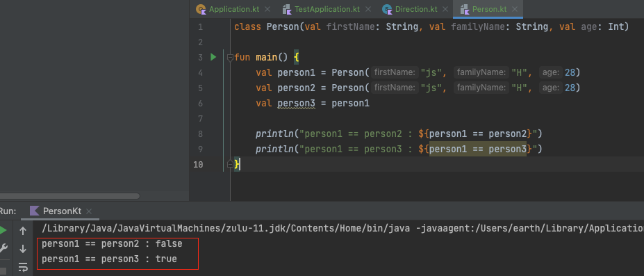Close the Direction.kt tab
This screenshot has height=276, width=644.
coord(445,9)
